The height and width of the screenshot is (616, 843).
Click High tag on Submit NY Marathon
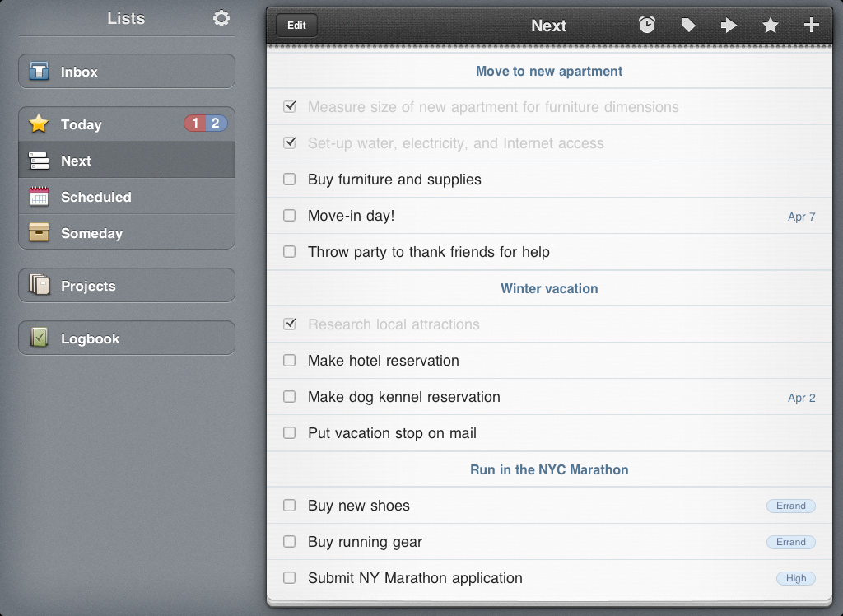(x=796, y=578)
